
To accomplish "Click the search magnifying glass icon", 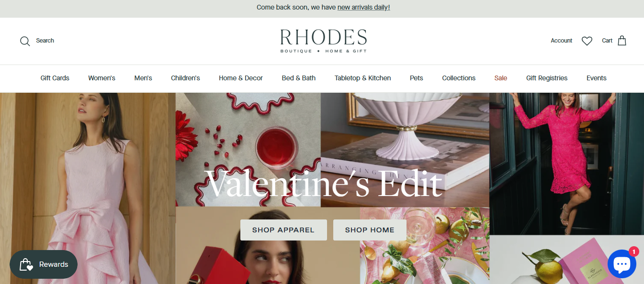I will click(x=25, y=41).
